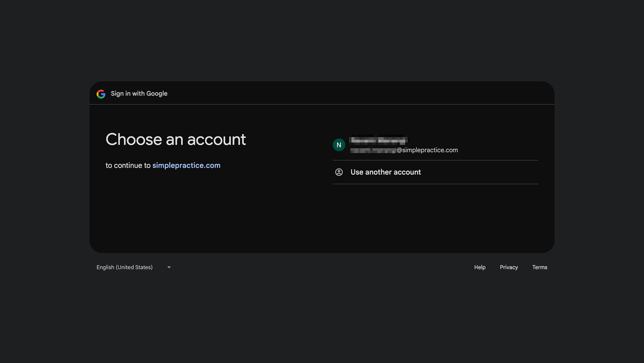Viewport: 644px width, 363px height.
Task: Open the Terms link
Action: (540, 267)
